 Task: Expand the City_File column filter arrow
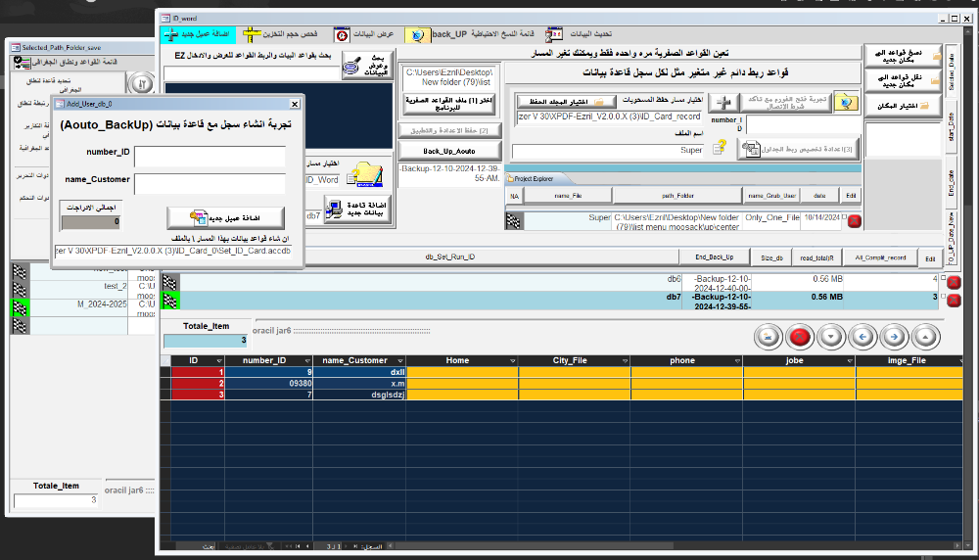click(623, 360)
